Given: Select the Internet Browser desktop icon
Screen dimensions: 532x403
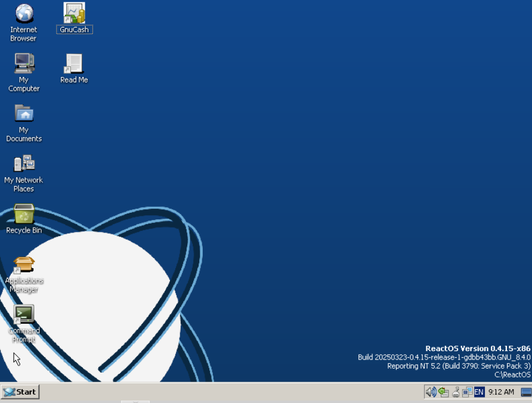Looking at the screenshot, I should coord(24,14).
